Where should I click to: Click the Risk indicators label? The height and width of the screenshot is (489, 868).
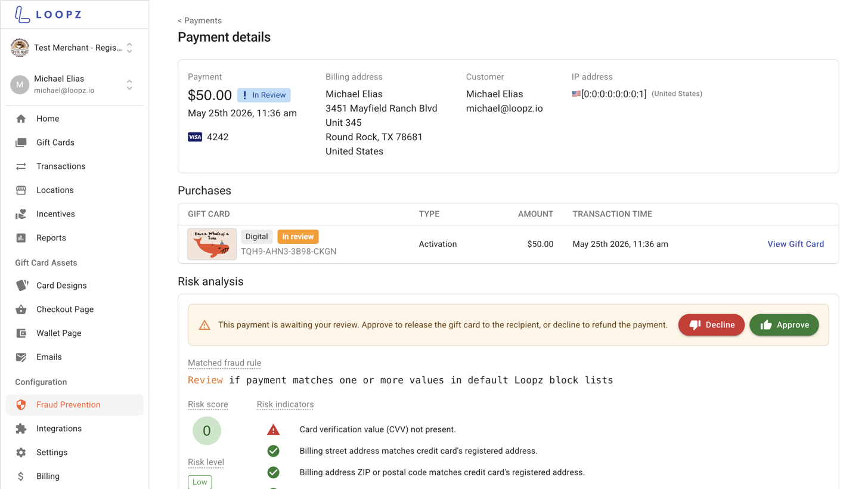coord(285,404)
